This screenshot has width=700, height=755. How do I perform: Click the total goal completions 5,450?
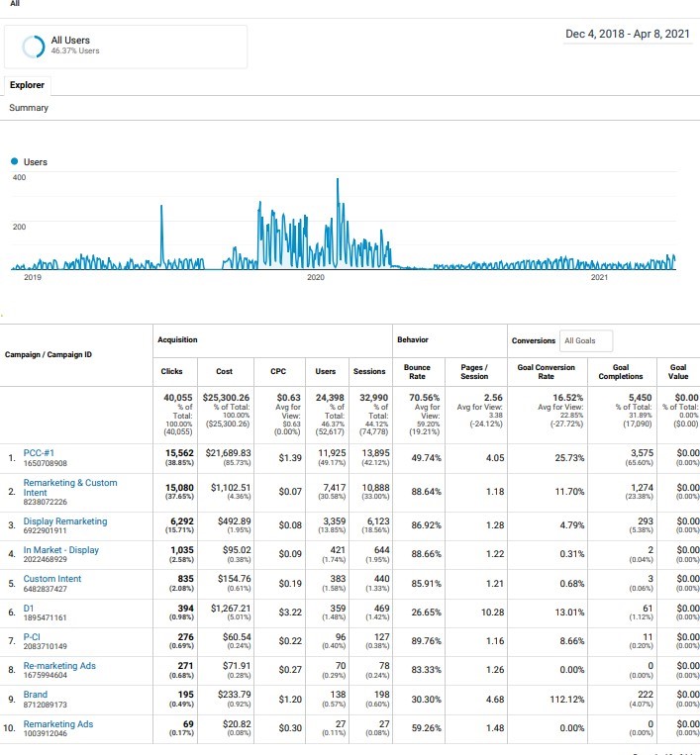[640, 397]
